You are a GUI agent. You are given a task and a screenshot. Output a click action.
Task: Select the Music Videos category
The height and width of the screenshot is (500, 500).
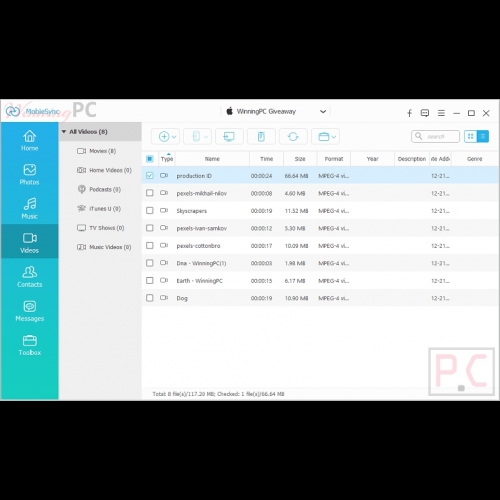pos(104,247)
